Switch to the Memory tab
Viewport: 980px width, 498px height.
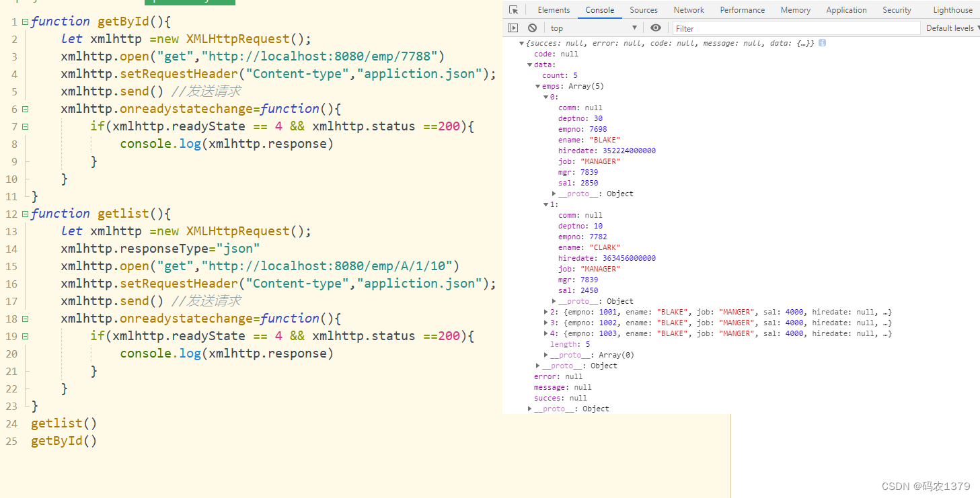796,10
